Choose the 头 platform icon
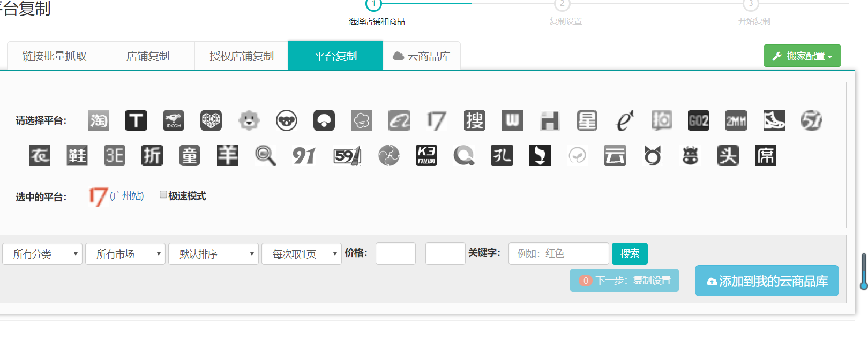Viewport: 868px width, 363px height. point(728,155)
